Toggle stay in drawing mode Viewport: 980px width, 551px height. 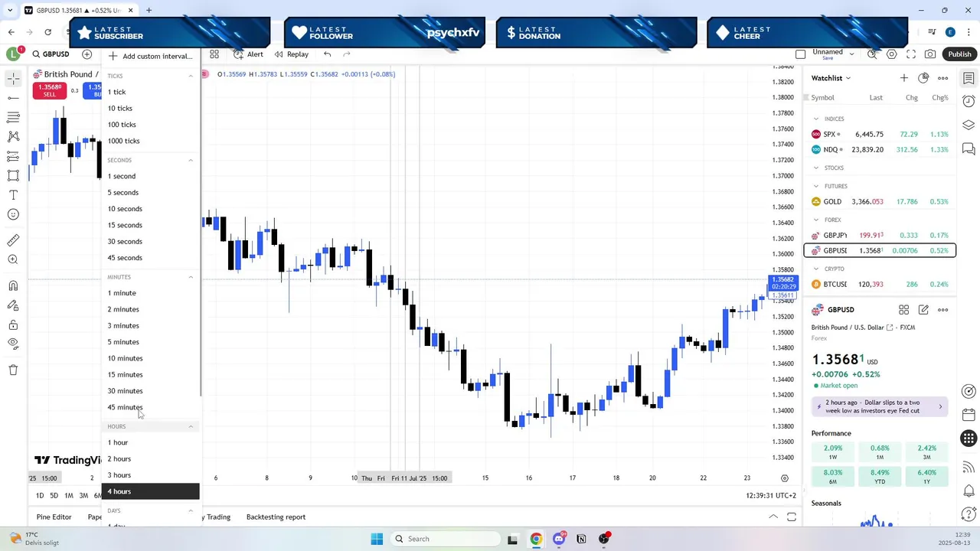coord(13,305)
